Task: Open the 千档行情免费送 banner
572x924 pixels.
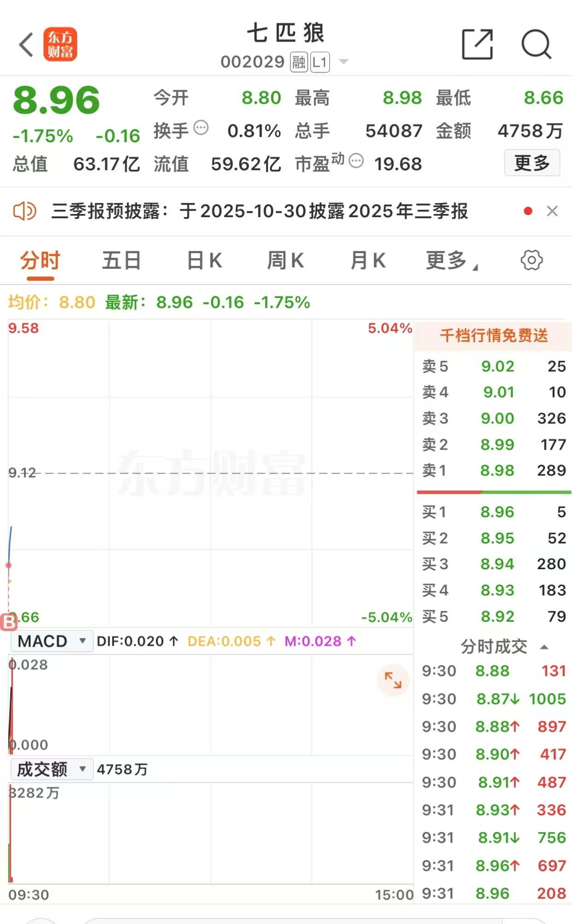Action: coord(493,335)
